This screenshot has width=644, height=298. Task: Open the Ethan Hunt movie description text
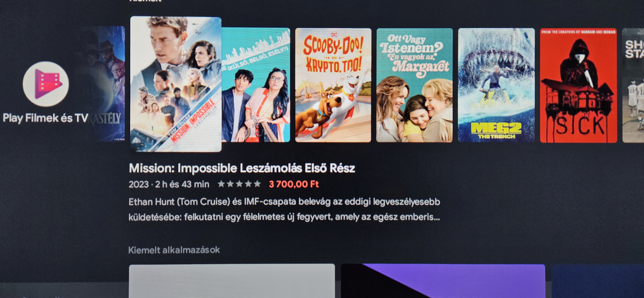284,209
